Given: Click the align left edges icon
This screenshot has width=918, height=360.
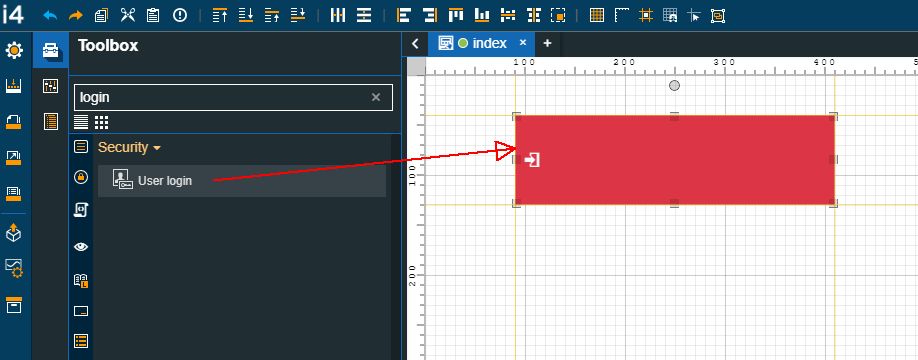Looking at the screenshot, I should (x=403, y=15).
